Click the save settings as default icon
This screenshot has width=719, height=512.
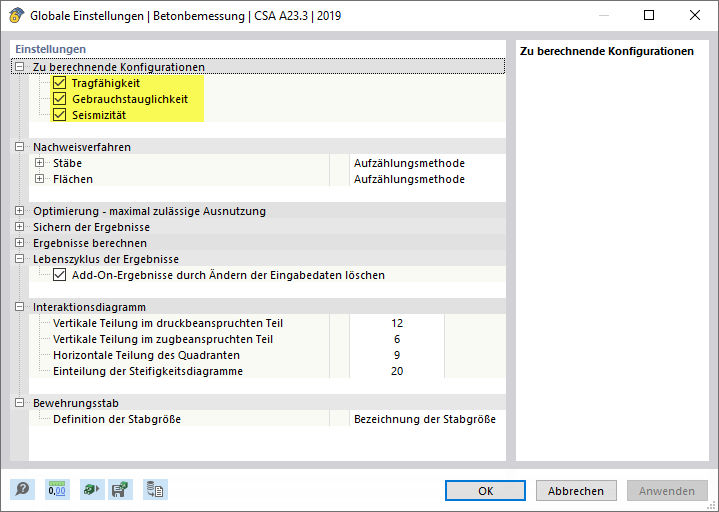click(121, 490)
